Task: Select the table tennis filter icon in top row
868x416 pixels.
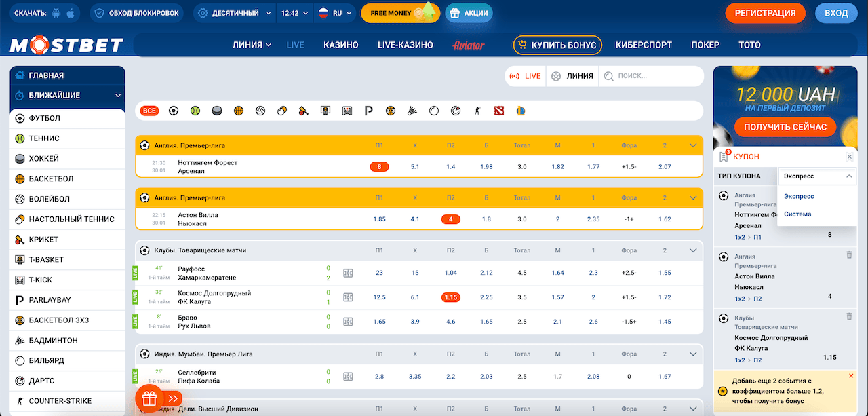Action: coord(282,111)
